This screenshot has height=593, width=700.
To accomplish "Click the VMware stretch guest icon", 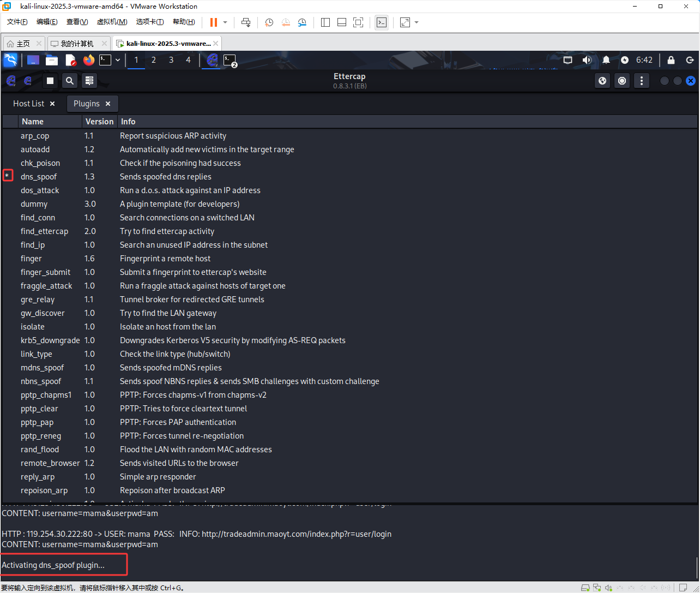I will tap(405, 22).
